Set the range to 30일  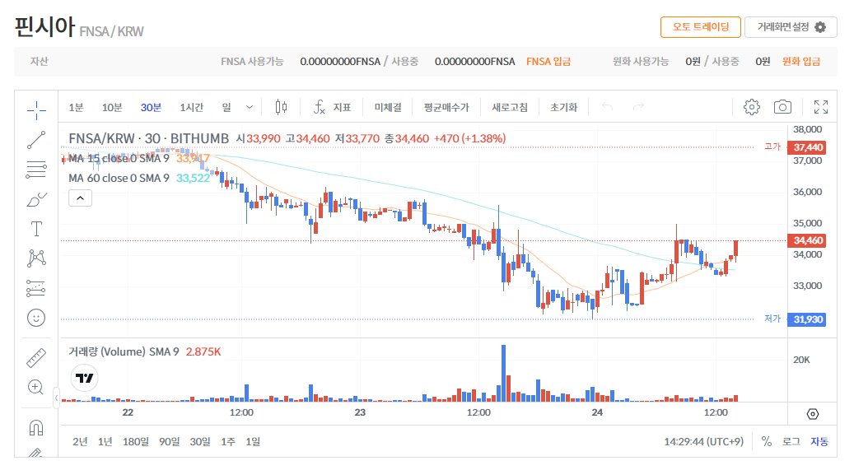coord(200,442)
